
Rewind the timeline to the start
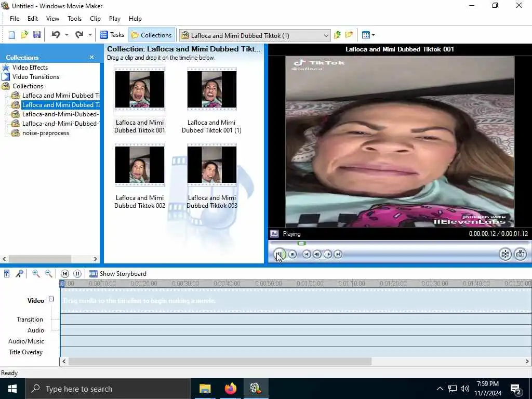click(65, 274)
